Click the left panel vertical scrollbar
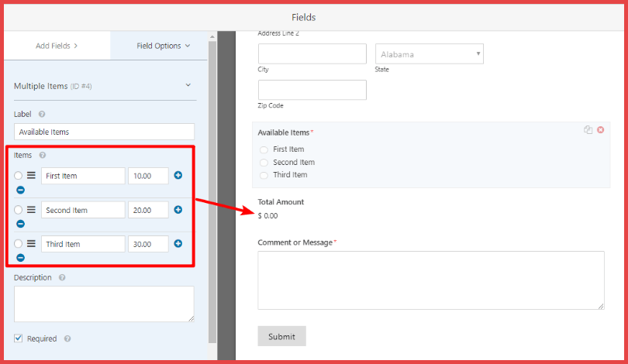 click(x=212, y=194)
